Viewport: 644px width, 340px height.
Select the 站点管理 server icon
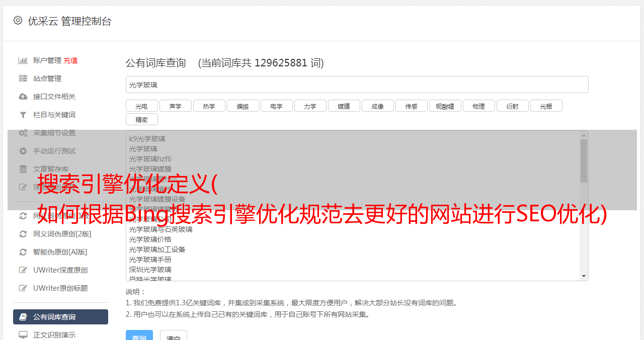pos(23,78)
